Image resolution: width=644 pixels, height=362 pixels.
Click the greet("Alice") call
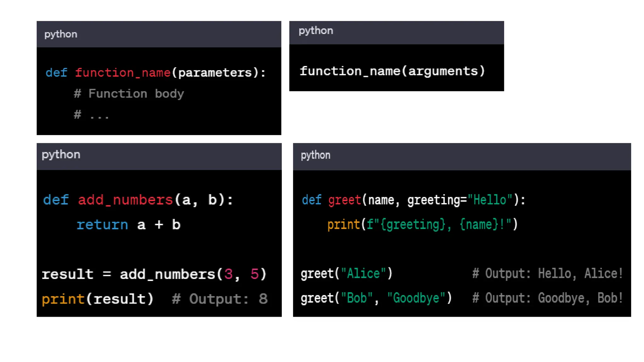pos(347,274)
